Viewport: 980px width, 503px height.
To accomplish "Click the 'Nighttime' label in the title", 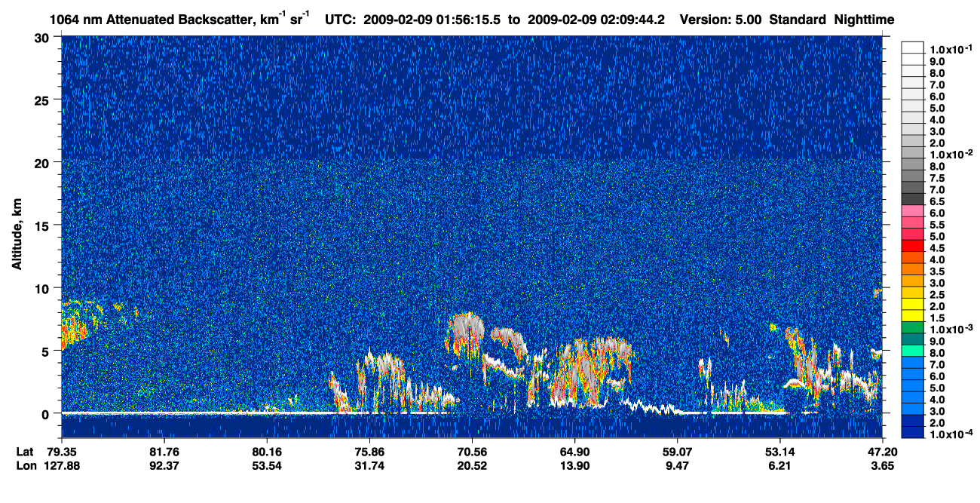I will [x=865, y=20].
